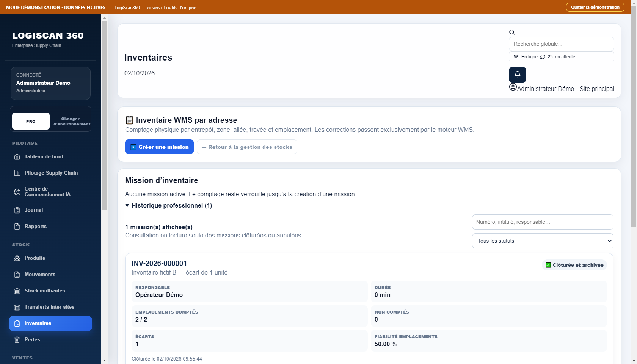
Task: Click the Transferts inter-sites icon
Action: [x=17, y=307]
